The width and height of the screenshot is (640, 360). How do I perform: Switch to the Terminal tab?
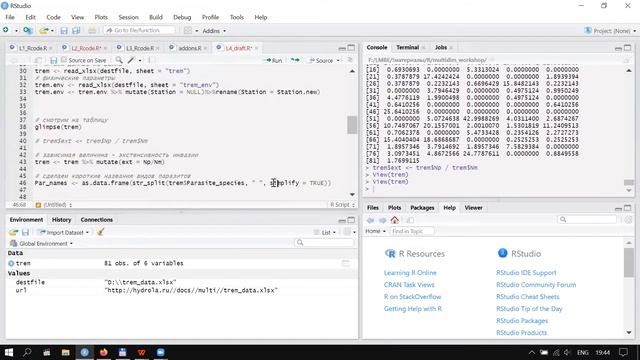407,47
